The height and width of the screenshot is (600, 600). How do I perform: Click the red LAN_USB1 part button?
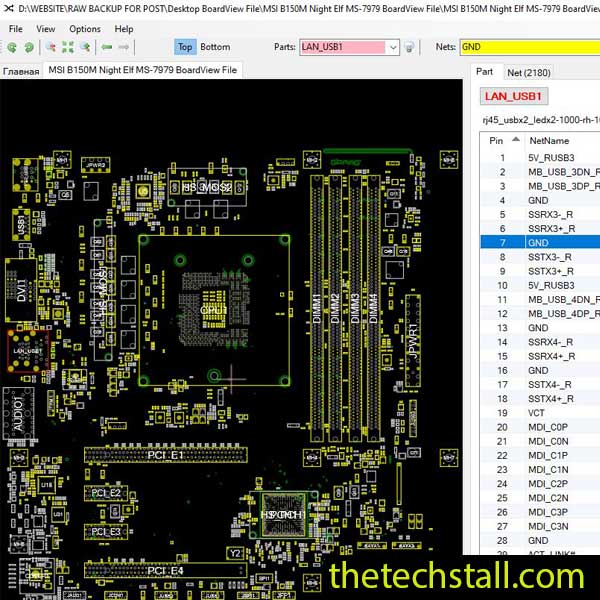pyautogui.click(x=514, y=96)
